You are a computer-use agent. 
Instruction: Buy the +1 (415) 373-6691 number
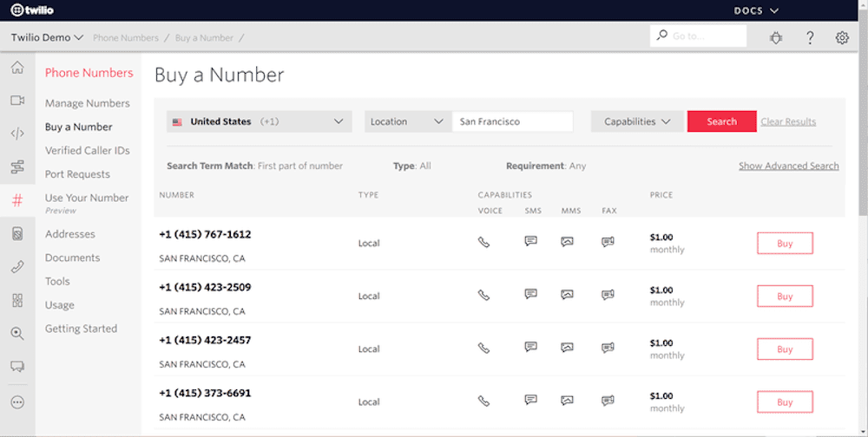point(785,402)
